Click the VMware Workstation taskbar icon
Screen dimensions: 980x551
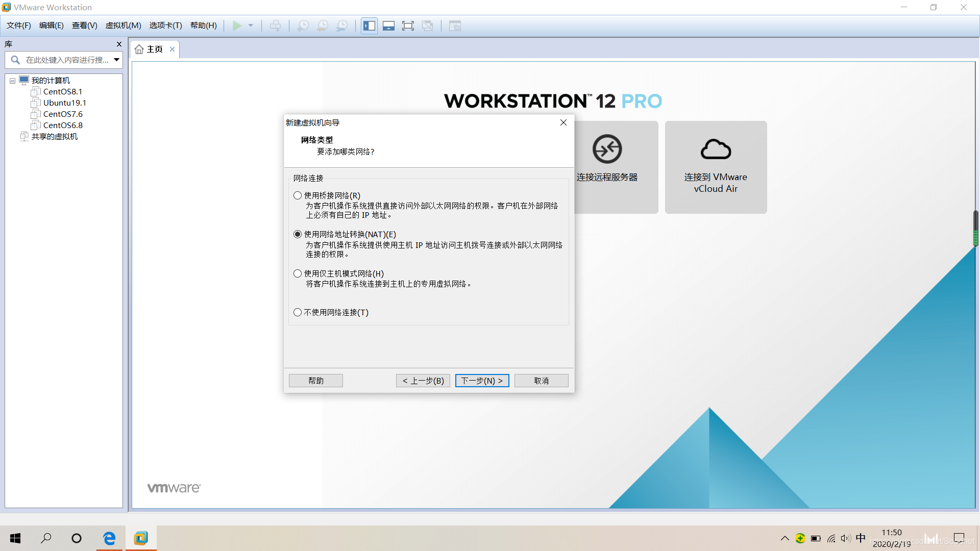coord(141,538)
